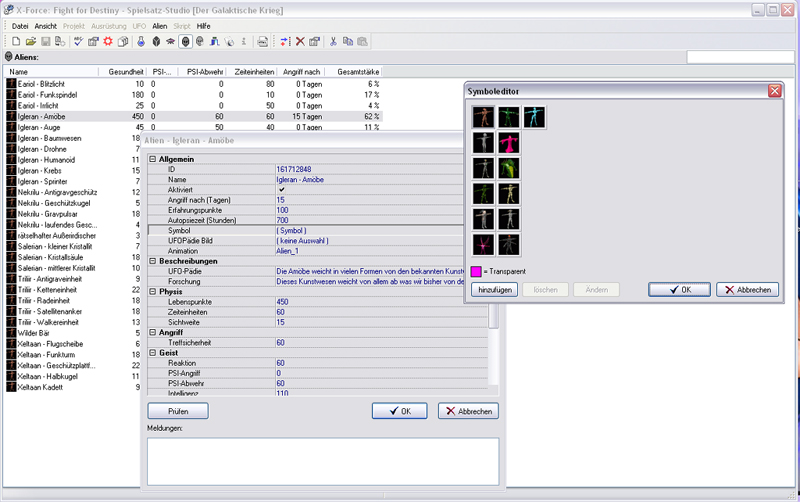Toggle the Aktiviert checkbox

click(282, 189)
